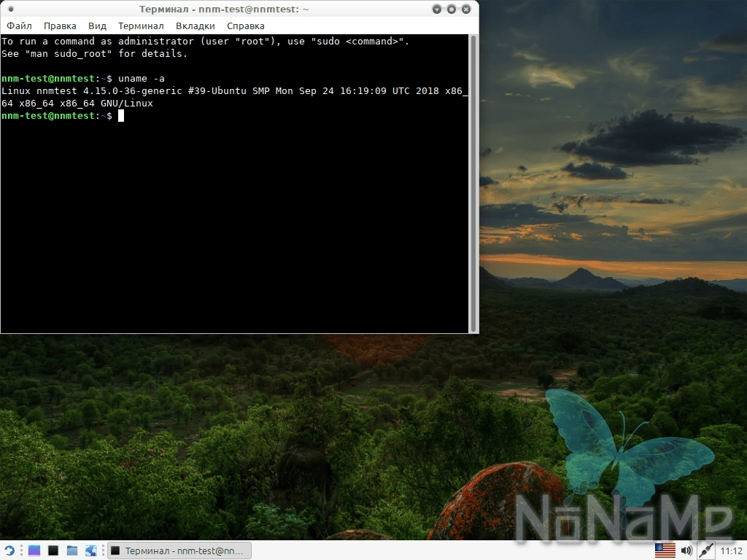Open the window menu dot in the title bar
Screen dimensions: 747x560
pyautogui.click(x=11, y=9)
